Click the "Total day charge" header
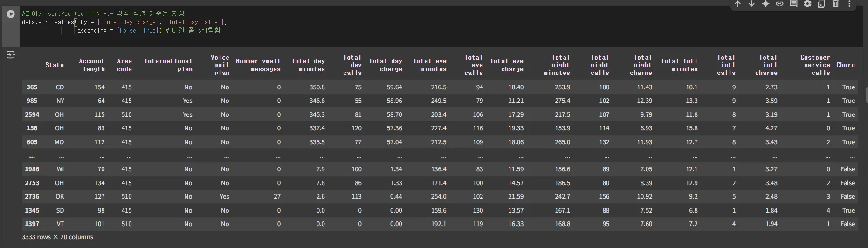The height and width of the screenshot is (248, 868). pos(386,65)
